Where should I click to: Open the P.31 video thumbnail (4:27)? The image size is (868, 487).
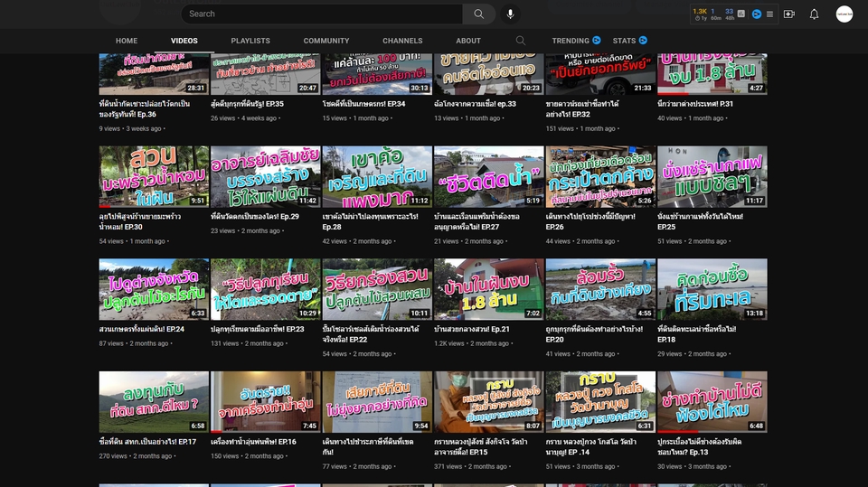(712, 73)
